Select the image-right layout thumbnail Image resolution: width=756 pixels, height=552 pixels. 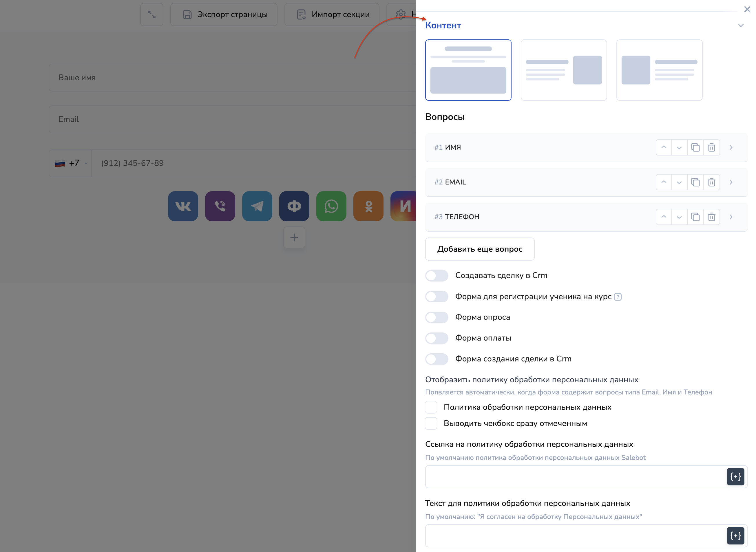click(x=563, y=70)
